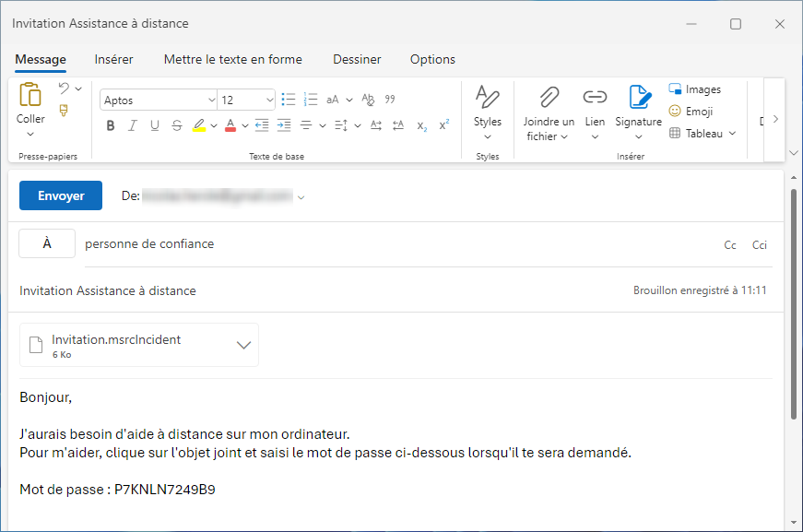Open highlight color dropdown arrow

point(214,126)
